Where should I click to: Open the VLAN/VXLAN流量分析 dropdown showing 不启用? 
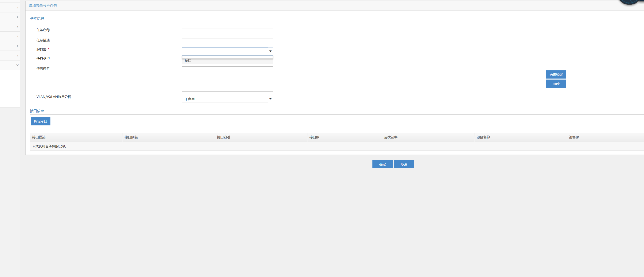(x=227, y=99)
